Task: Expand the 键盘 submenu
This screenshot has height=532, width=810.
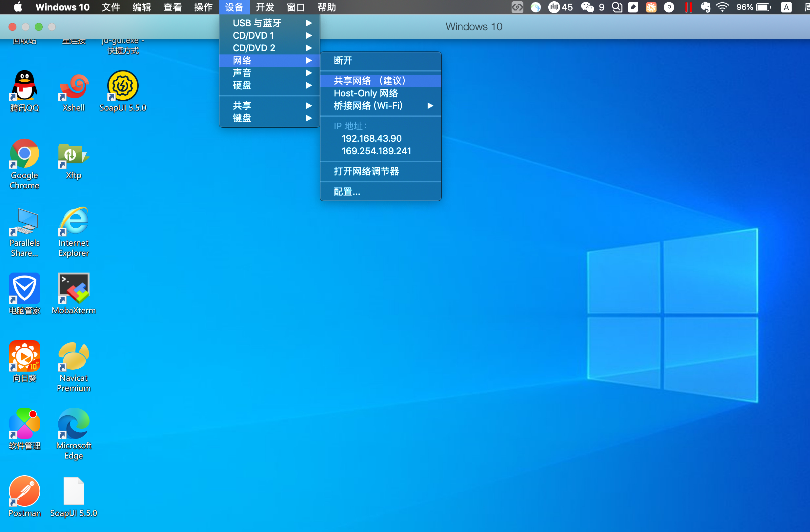Action: (269, 118)
